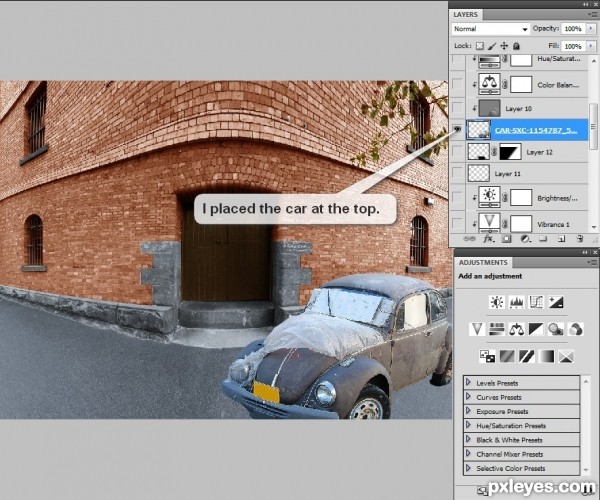The width and height of the screenshot is (600, 500).
Task: Delete layer with the trash icon
Action: tap(580, 239)
